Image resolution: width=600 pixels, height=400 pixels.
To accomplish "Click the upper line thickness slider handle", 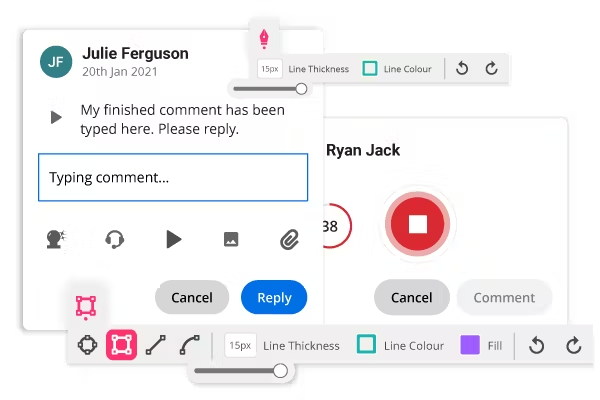I will (302, 89).
